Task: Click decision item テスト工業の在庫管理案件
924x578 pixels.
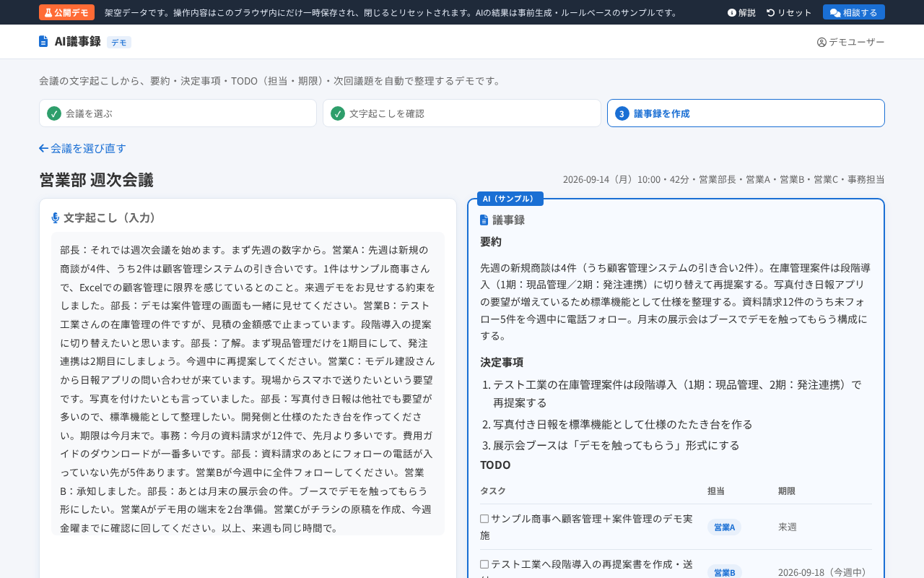Action: click(x=677, y=393)
